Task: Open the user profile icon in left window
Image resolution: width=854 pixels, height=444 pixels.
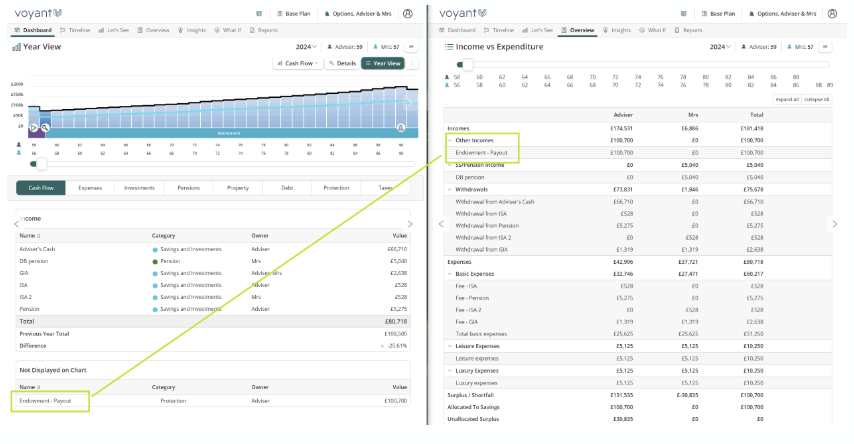Action: click(x=407, y=14)
